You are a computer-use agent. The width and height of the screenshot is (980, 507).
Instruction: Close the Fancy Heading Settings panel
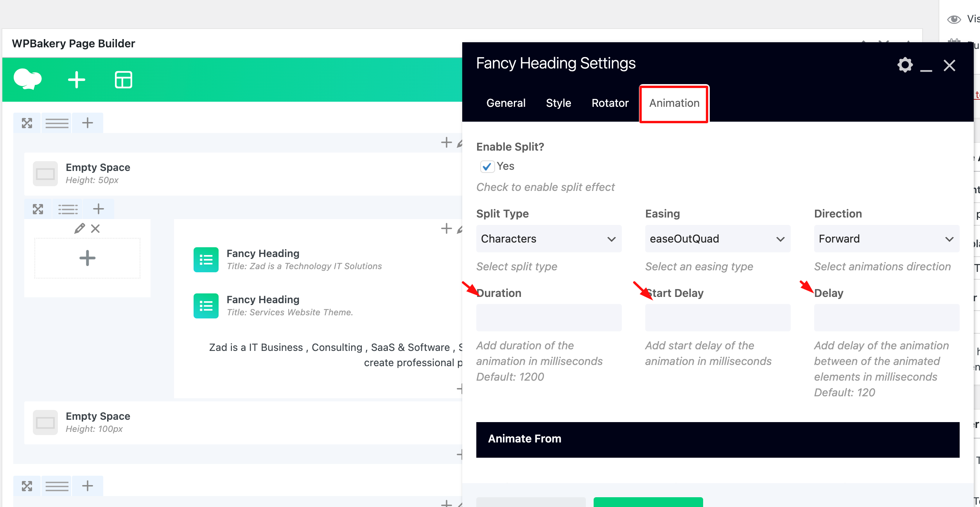coord(949,65)
